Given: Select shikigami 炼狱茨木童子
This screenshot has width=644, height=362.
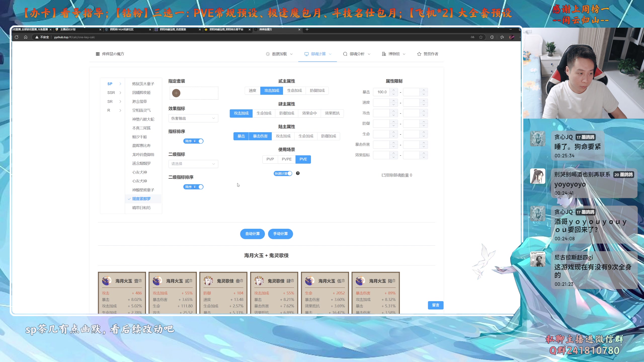Looking at the screenshot, I should pyautogui.click(x=143, y=84).
